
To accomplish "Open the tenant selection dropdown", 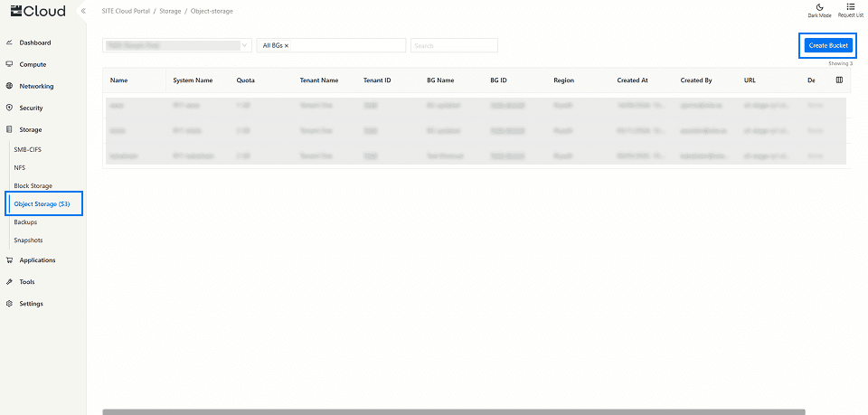I will point(177,45).
